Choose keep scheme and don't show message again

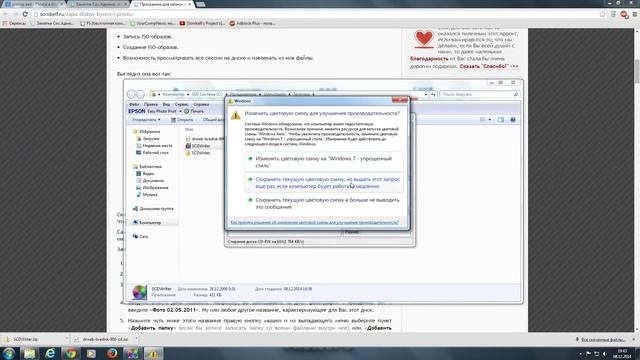pyautogui.click(x=324, y=203)
